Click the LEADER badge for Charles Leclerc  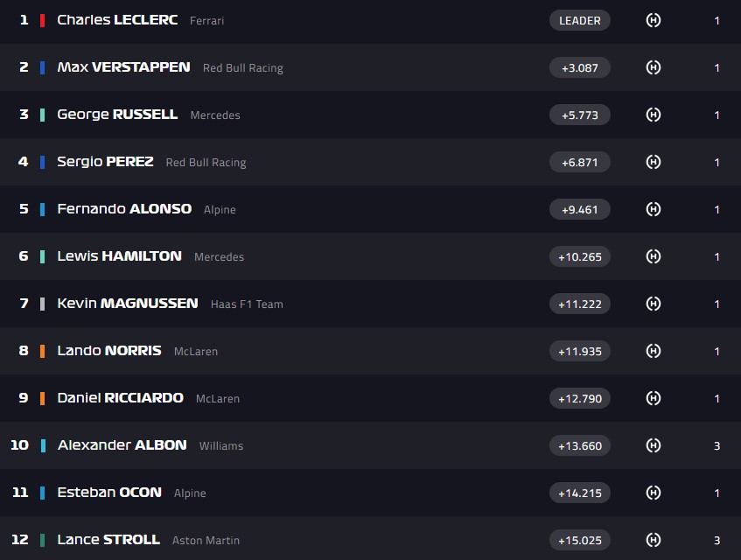click(579, 20)
